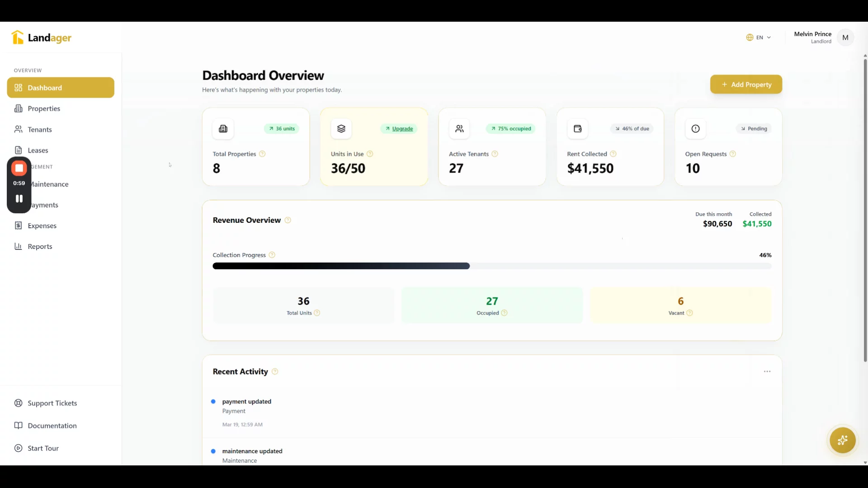Go to Dashboard in the sidebar
Viewport: 868px width, 488px height.
(x=61, y=88)
